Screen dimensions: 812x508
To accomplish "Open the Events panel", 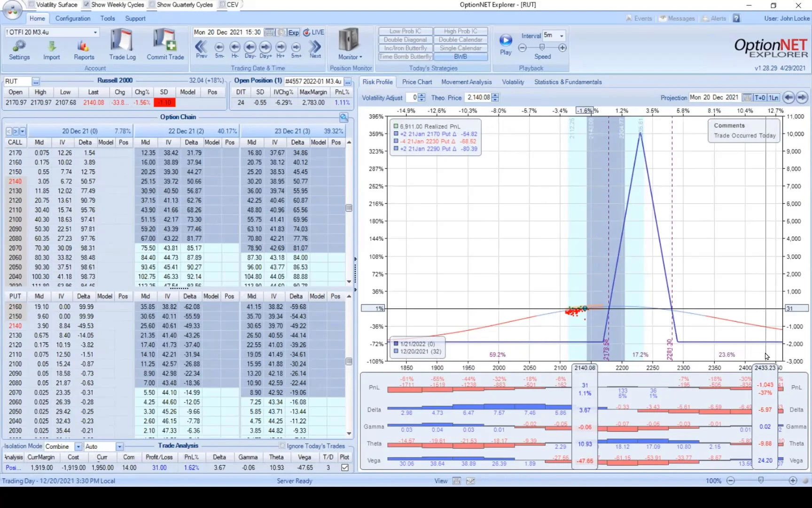I will click(639, 18).
